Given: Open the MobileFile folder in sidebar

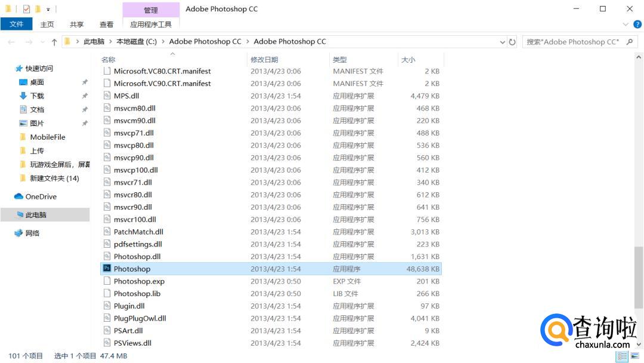Looking at the screenshot, I should pos(47,137).
